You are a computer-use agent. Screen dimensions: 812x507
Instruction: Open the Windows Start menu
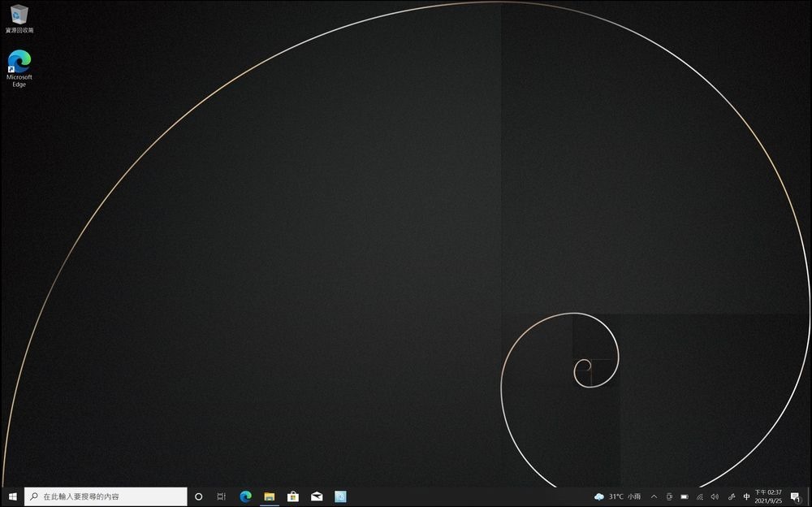(12, 496)
